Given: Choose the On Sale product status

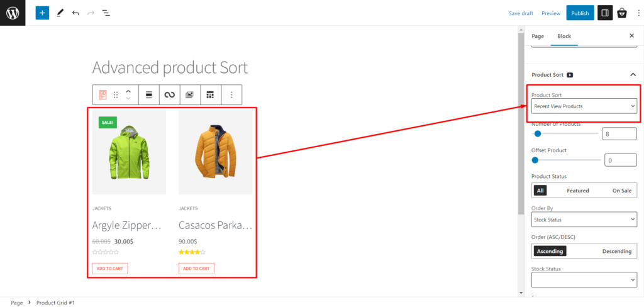Looking at the screenshot, I should (622, 191).
